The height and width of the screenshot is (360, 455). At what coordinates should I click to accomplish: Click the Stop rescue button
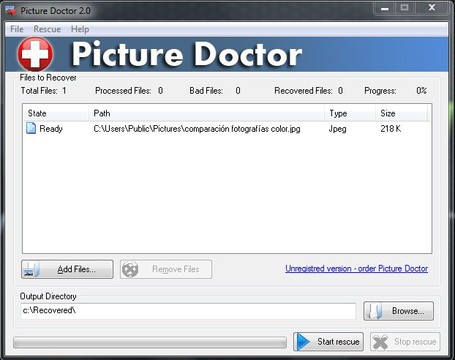click(x=405, y=342)
